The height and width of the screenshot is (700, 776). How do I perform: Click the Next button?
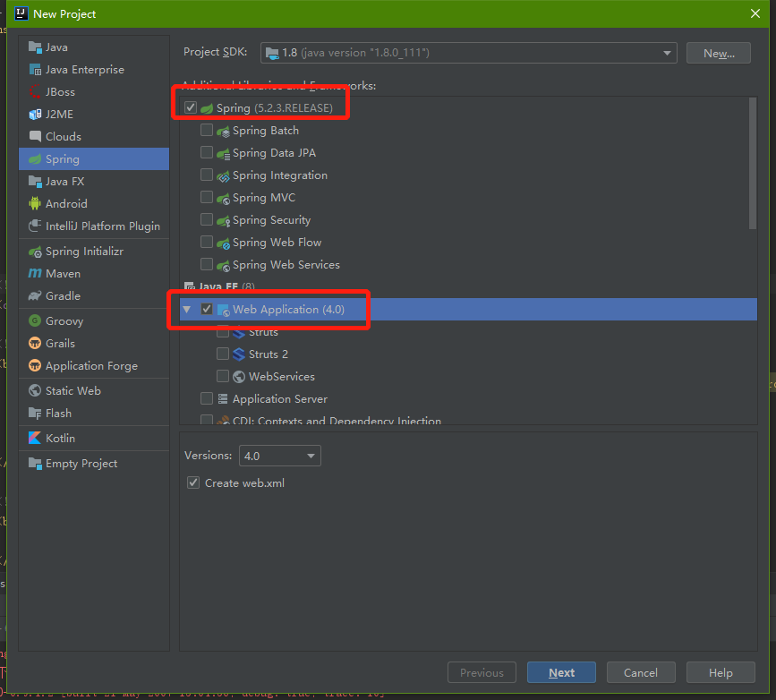pyautogui.click(x=561, y=673)
